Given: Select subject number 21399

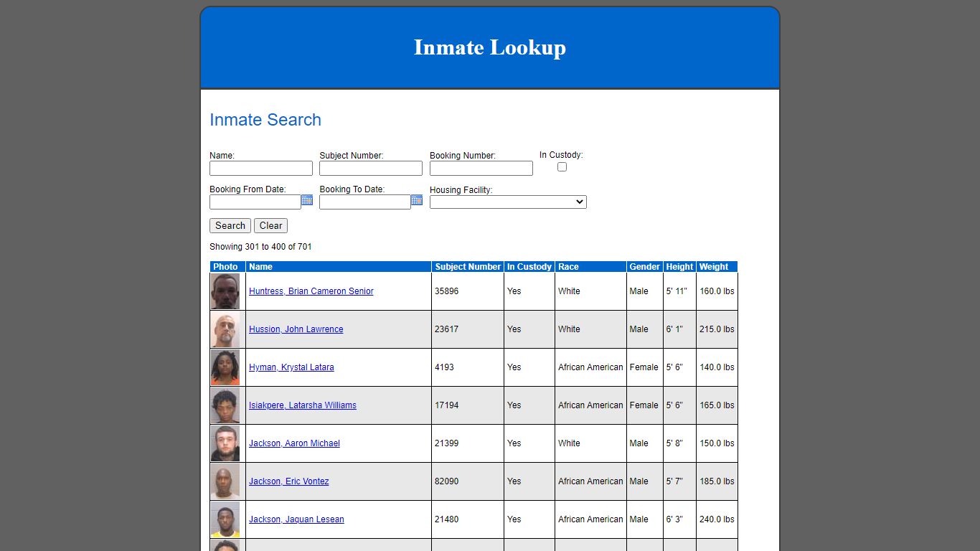Looking at the screenshot, I should point(446,443).
